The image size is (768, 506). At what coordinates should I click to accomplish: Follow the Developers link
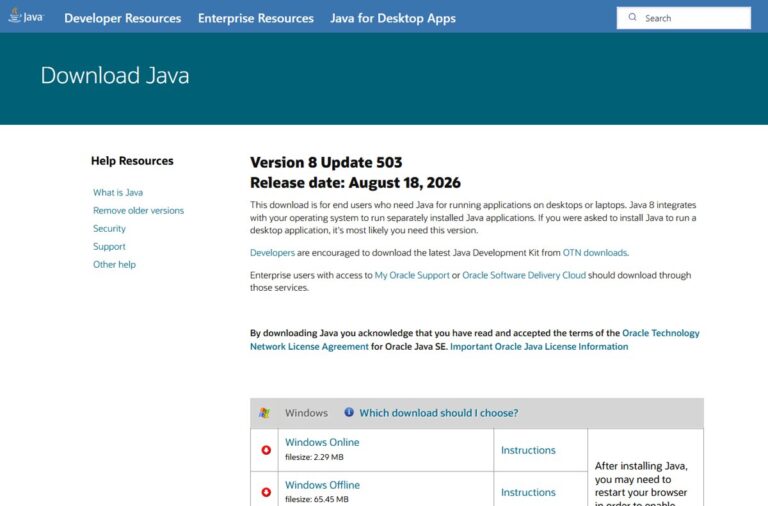[272, 253]
